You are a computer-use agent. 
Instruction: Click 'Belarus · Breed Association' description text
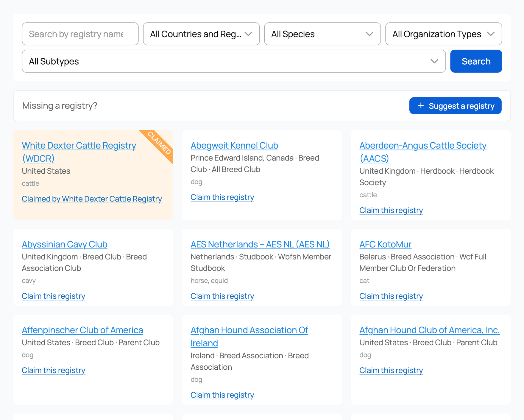(x=407, y=257)
